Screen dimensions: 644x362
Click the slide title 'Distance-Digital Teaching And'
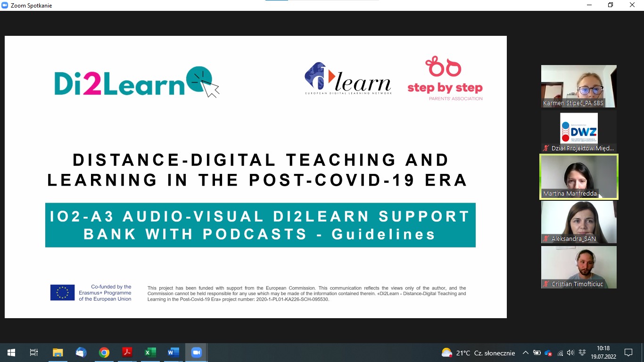261,160
